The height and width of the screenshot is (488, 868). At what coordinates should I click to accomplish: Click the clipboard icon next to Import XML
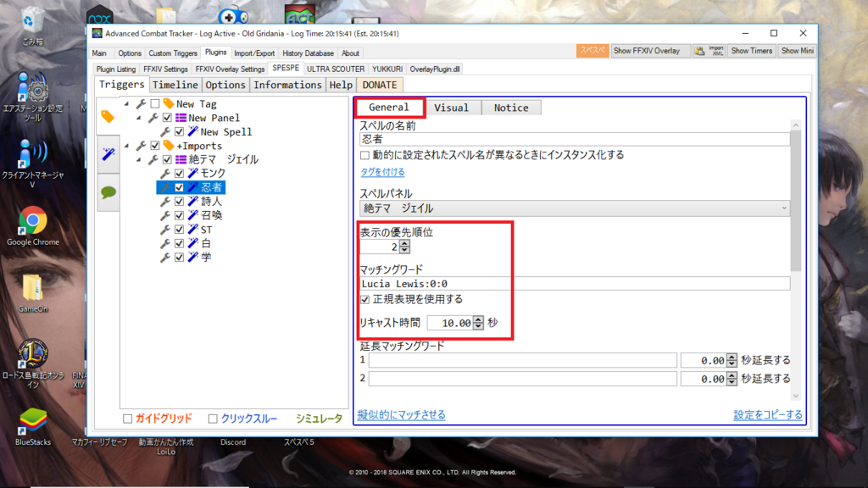click(x=700, y=51)
